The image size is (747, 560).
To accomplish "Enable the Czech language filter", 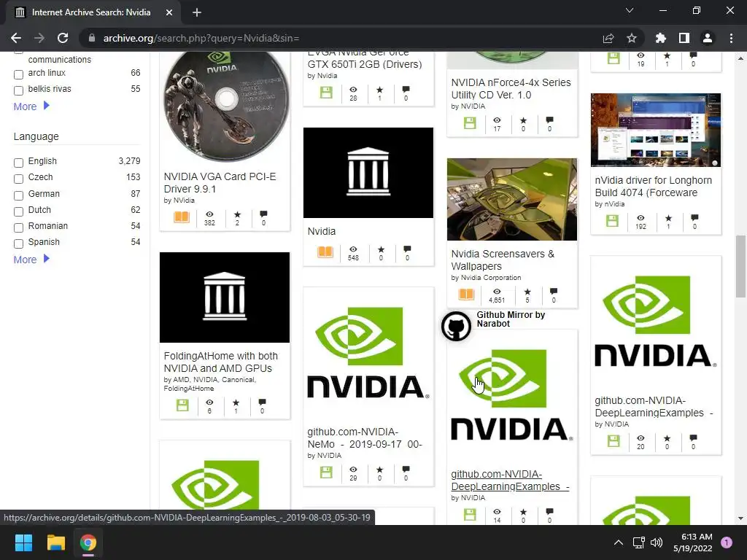I will (x=18, y=179).
